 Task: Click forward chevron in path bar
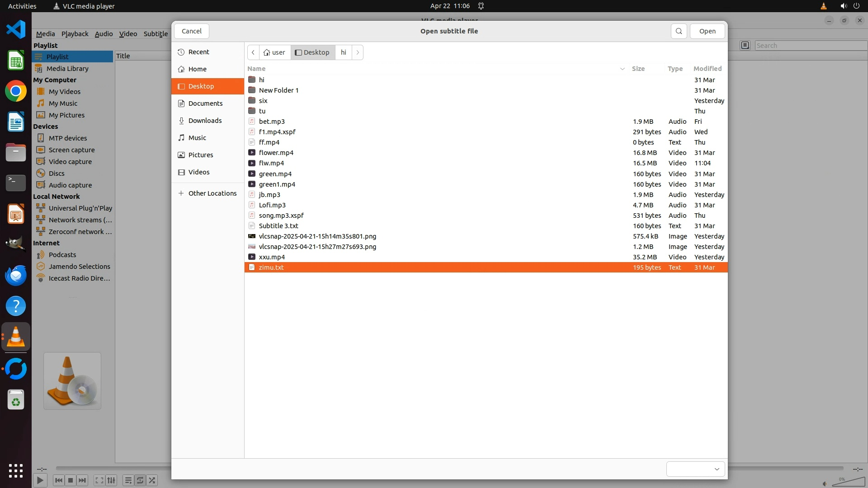click(x=358, y=52)
